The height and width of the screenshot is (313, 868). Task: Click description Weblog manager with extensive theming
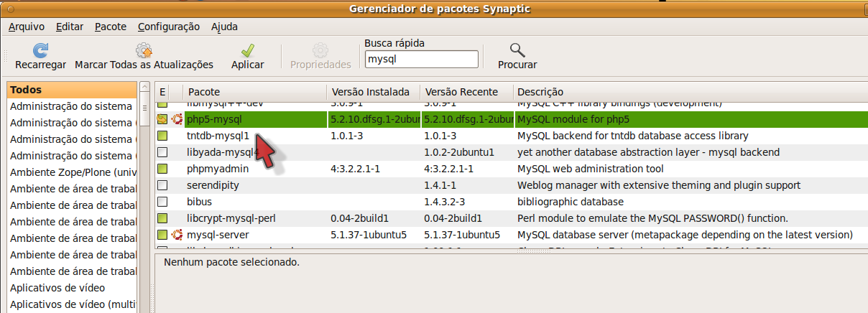point(658,185)
